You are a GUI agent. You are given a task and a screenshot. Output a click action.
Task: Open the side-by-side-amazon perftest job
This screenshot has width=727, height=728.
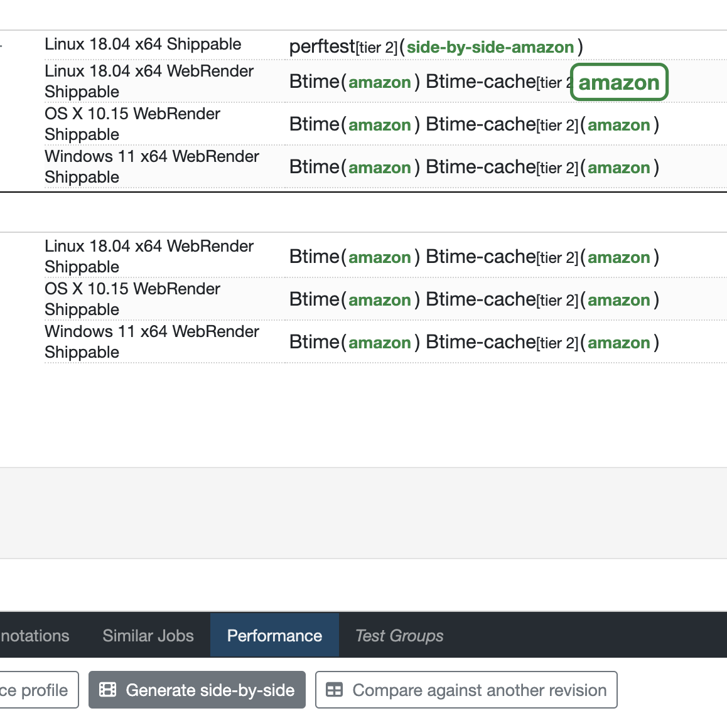tap(490, 47)
